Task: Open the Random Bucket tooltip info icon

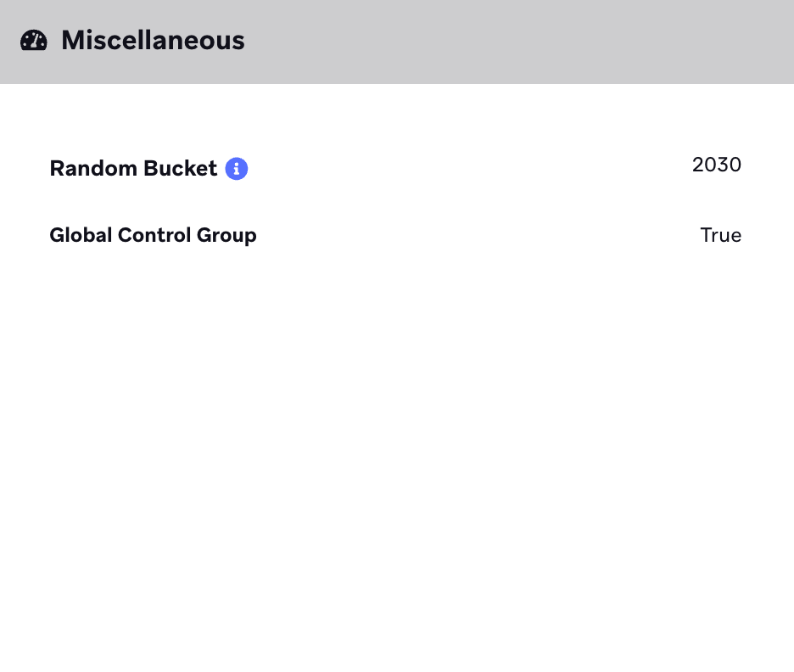Action: (x=237, y=169)
